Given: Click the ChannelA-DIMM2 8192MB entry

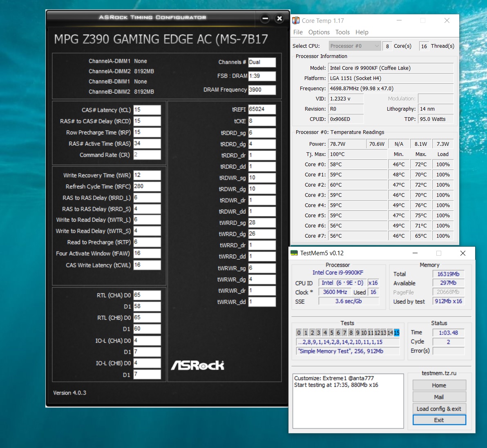Looking at the screenshot, I should pos(121,71).
